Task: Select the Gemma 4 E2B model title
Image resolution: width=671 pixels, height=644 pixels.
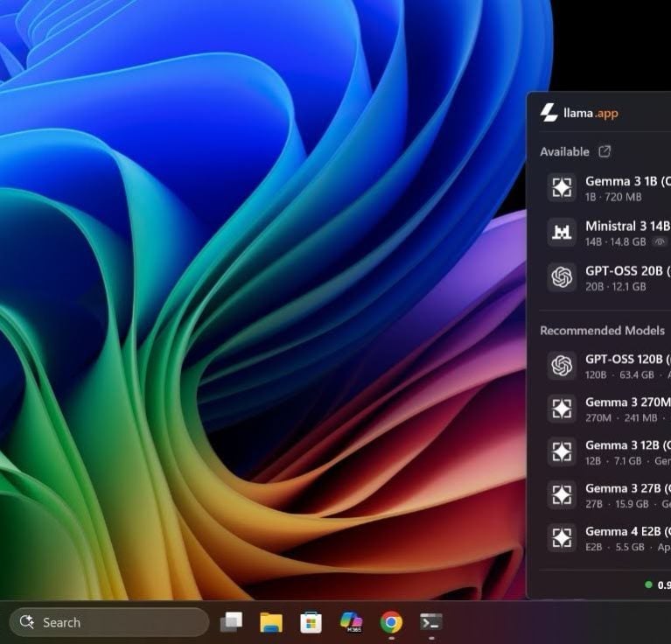Action: tap(628, 531)
